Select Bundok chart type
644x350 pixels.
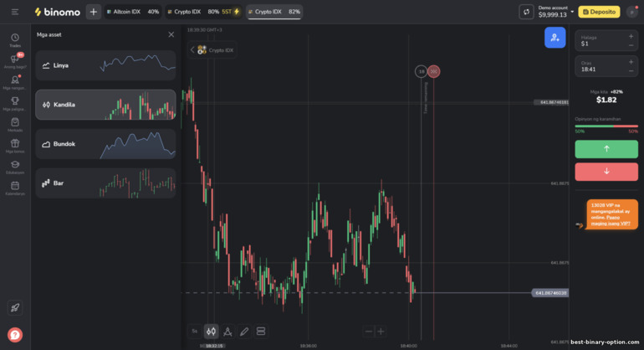tap(105, 144)
